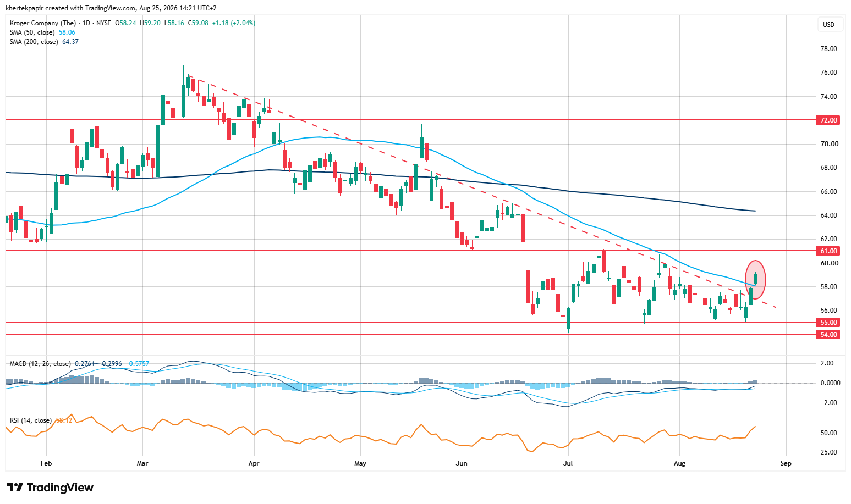
Task: Click the Apr label on the time axis
Action: tap(254, 463)
